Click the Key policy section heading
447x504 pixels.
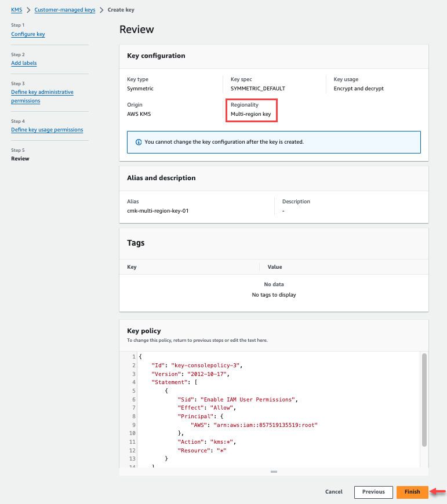pyautogui.click(x=144, y=331)
